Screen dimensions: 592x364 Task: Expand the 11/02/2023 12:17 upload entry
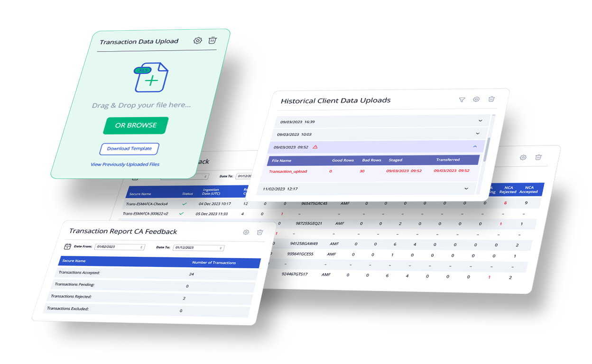466,189
